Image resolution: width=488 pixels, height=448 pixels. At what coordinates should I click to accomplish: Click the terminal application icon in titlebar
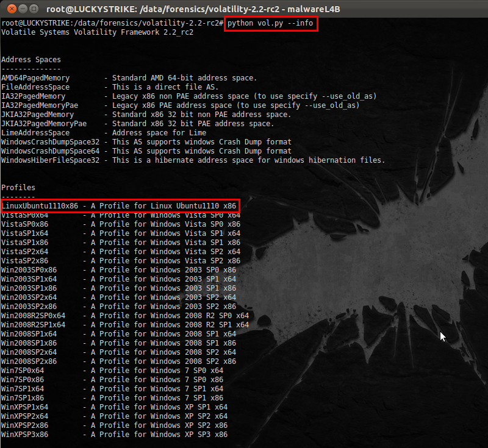[35, 9]
